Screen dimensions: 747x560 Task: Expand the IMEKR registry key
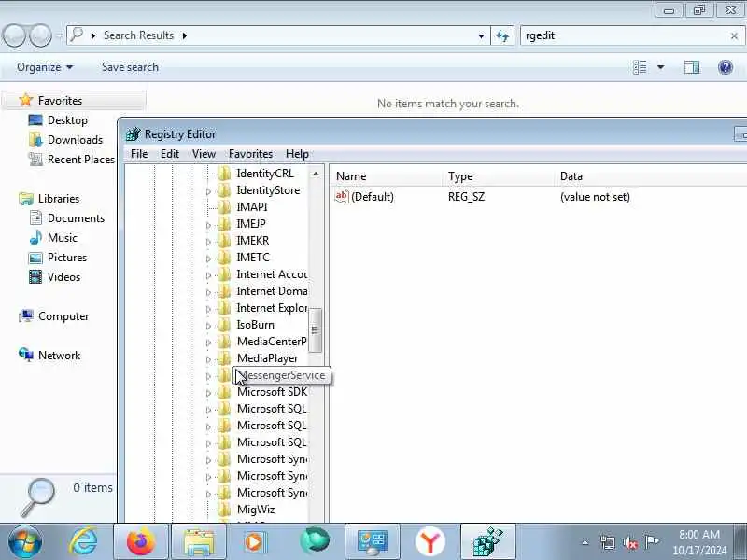pos(208,242)
